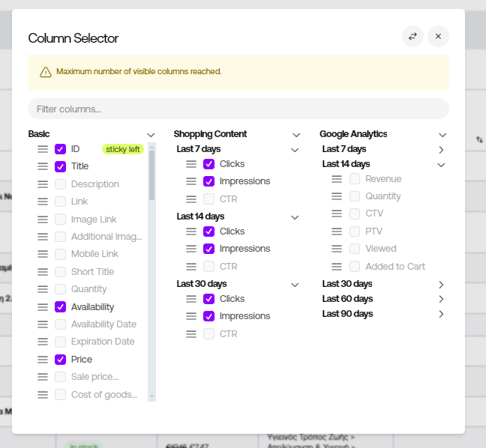
Task: Click the Last 60 days group label
Action: coord(346,299)
